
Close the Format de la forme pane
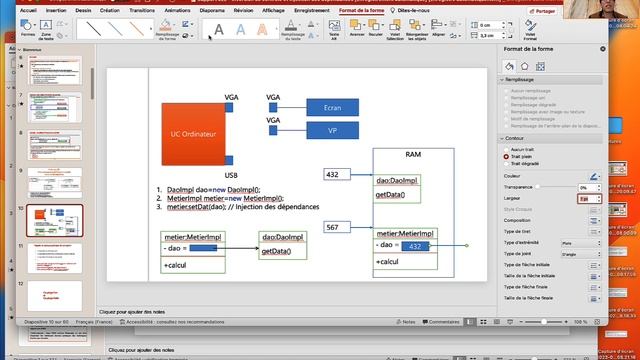(602, 49)
